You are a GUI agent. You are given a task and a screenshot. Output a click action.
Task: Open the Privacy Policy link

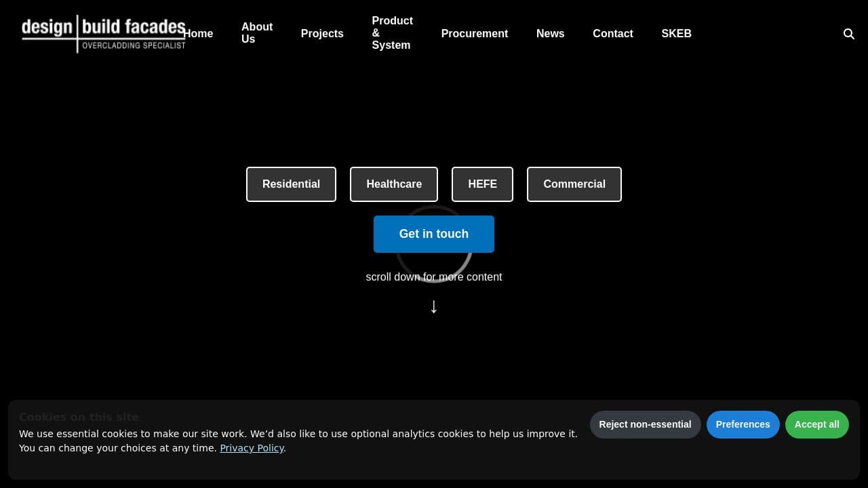[x=252, y=448]
